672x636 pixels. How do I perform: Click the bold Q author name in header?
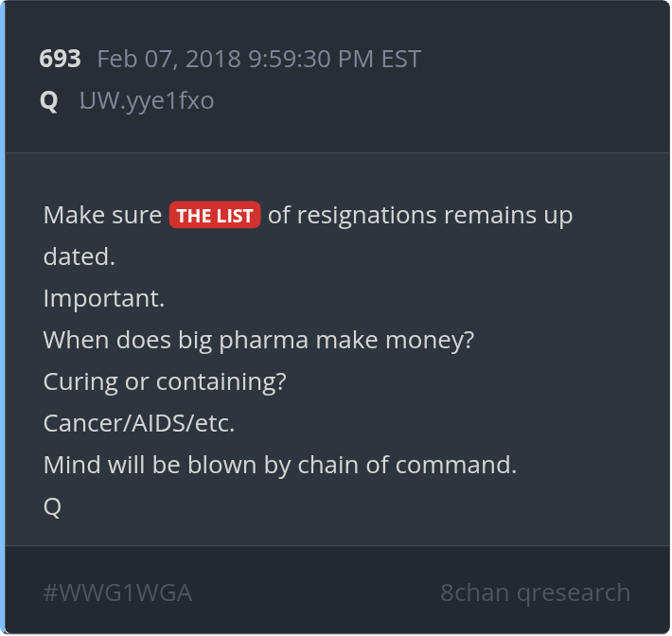coord(48,100)
